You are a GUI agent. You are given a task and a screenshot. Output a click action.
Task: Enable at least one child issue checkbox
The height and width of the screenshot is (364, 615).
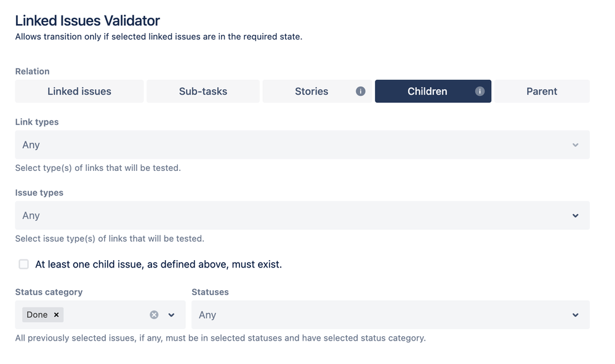point(24,264)
